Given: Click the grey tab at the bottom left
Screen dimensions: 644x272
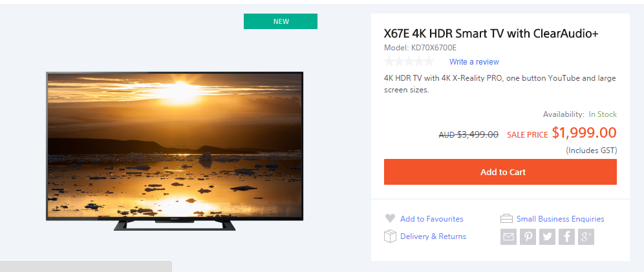Looking at the screenshot, I should (x=86, y=267).
